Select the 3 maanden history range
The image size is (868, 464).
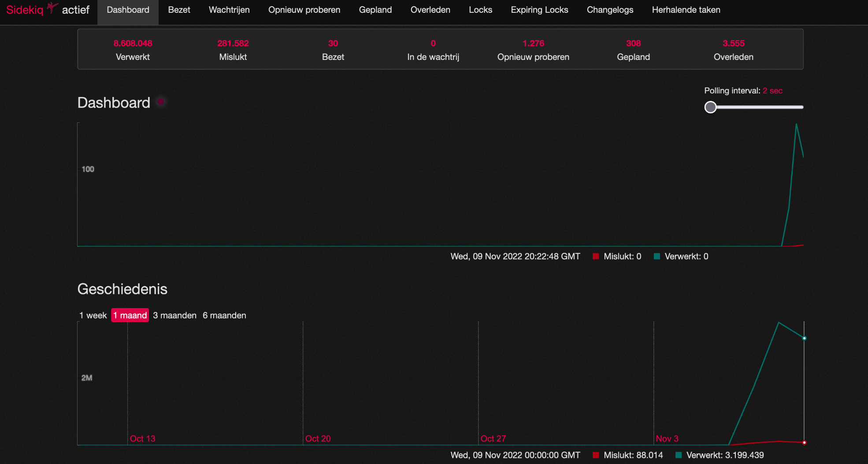174,316
